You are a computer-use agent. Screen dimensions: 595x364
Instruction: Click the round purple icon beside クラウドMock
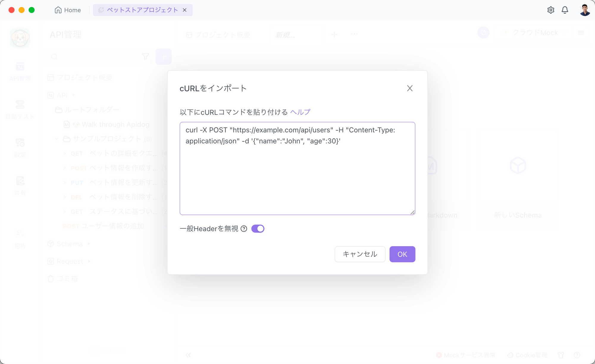tap(483, 33)
